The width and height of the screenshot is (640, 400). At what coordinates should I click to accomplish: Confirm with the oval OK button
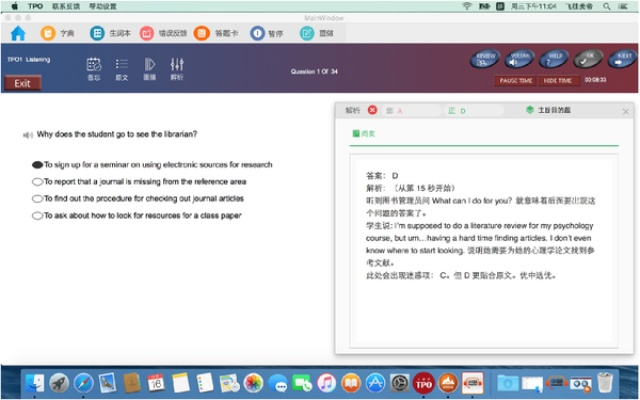pyautogui.click(x=588, y=59)
